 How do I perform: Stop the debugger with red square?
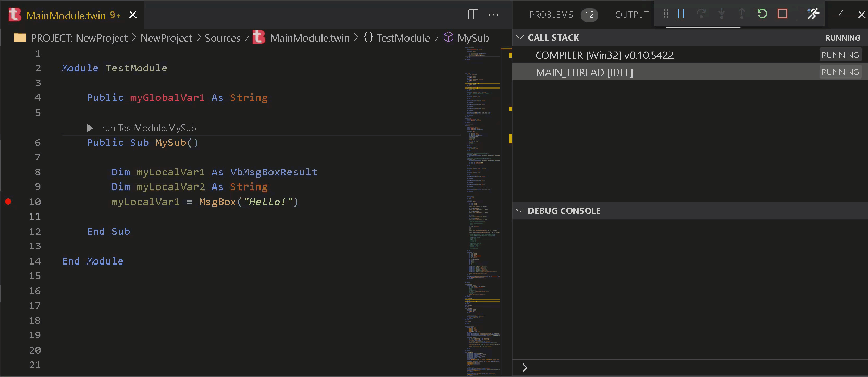(x=783, y=14)
